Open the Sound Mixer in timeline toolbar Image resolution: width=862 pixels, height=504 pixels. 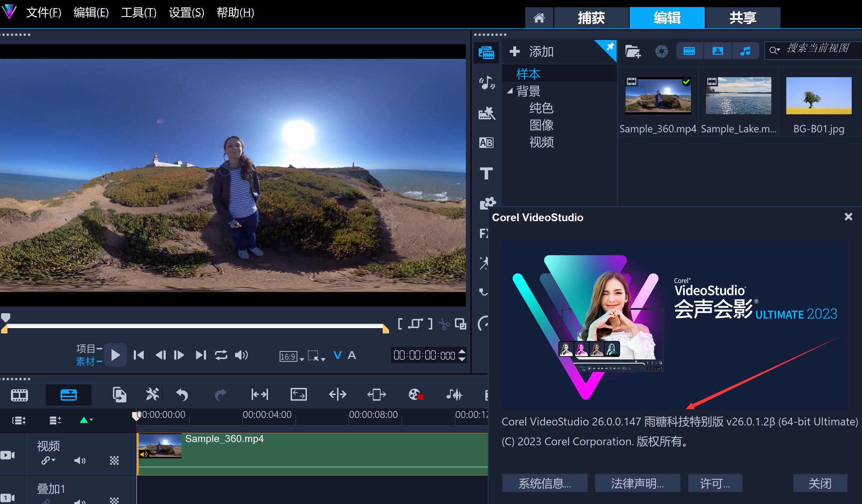point(454,394)
